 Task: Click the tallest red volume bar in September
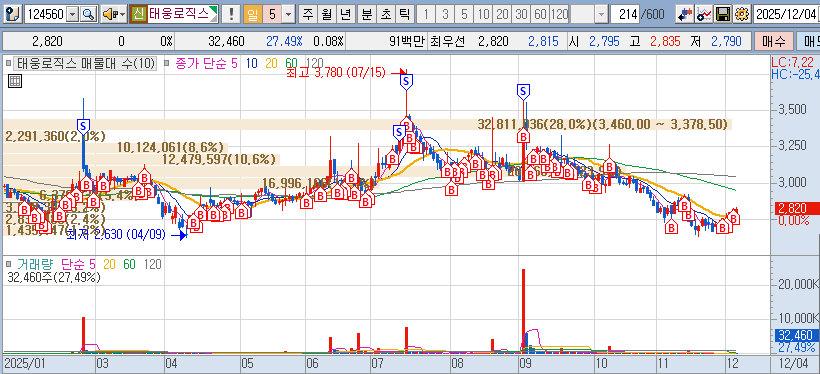(x=523, y=310)
